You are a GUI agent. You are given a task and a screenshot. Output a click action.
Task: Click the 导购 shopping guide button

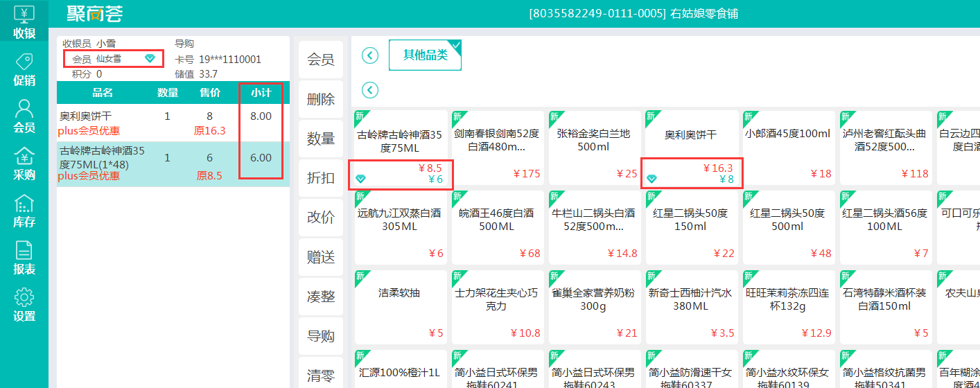coord(321,336)
